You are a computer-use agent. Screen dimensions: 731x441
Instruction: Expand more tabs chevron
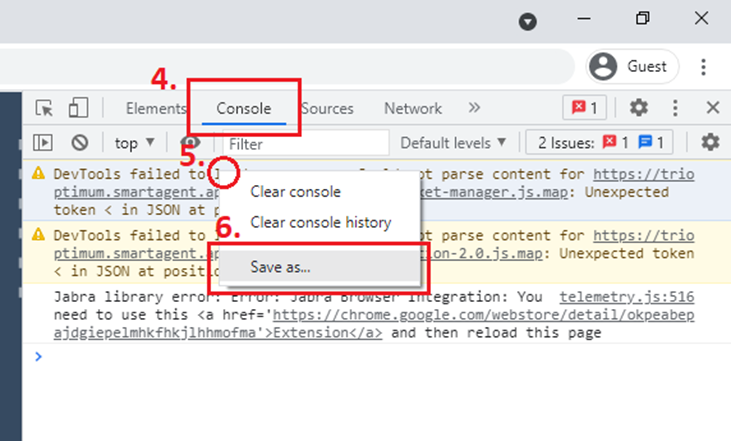(474, 108)
